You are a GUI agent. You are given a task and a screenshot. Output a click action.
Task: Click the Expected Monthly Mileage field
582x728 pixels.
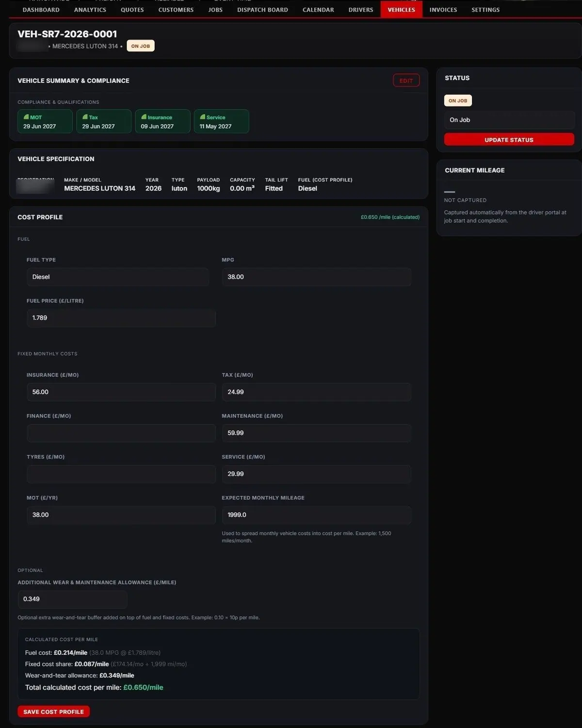(317, 515)
